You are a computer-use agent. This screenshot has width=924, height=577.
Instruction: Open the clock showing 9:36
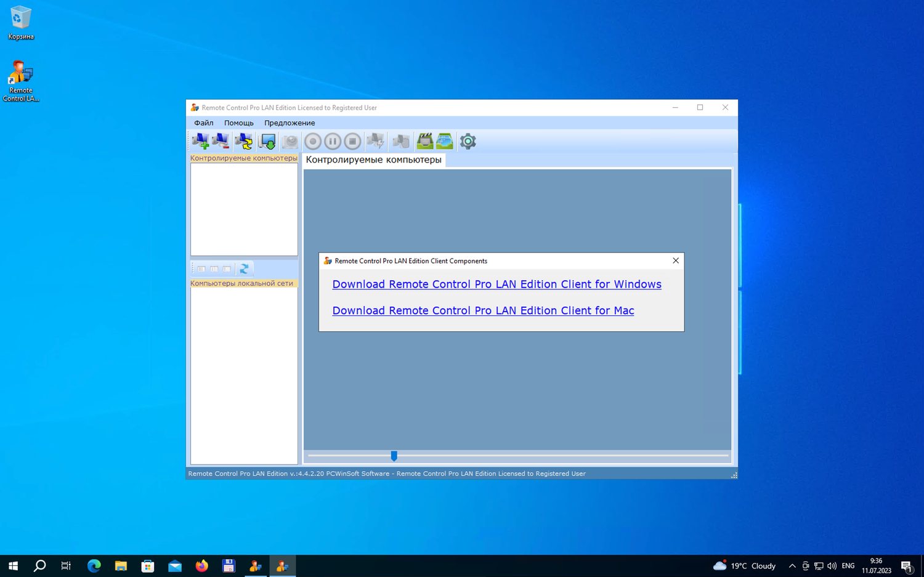point(877,566)
